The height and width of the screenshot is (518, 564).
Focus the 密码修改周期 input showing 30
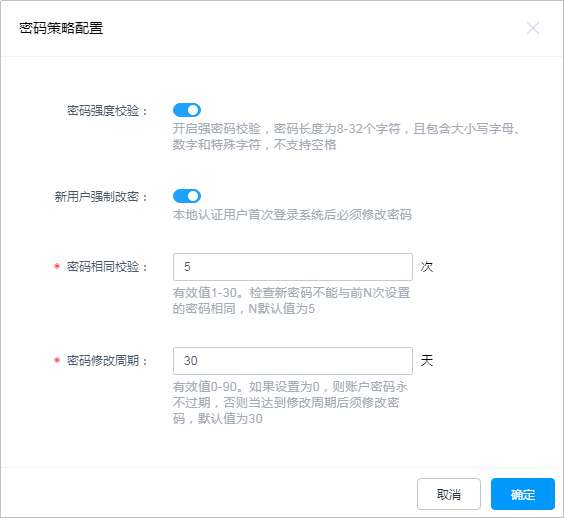click(293, 361)
